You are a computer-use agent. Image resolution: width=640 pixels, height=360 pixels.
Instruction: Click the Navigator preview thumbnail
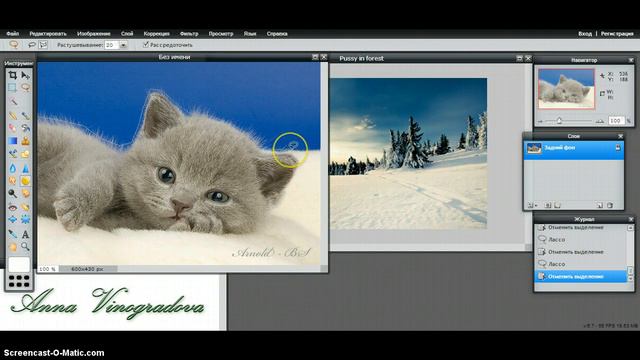566,89
